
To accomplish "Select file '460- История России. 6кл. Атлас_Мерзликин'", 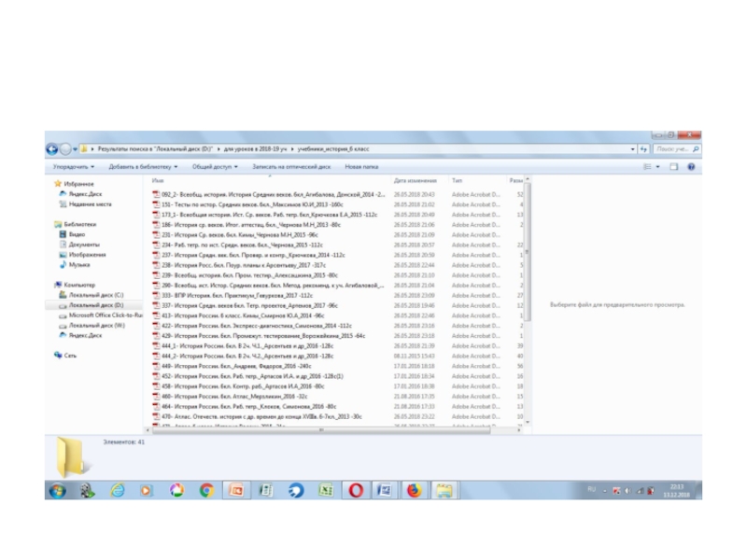I will coord(234,396).
